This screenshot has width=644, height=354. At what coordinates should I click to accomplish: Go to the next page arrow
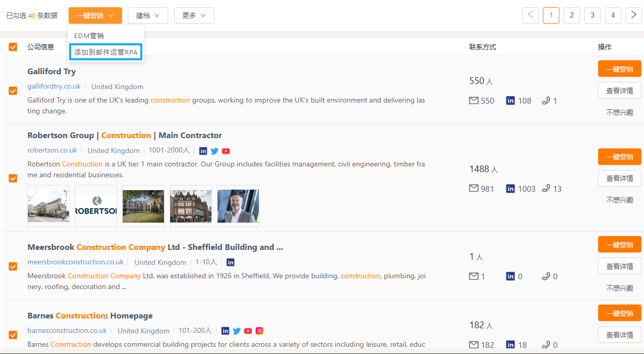[634, 15]
